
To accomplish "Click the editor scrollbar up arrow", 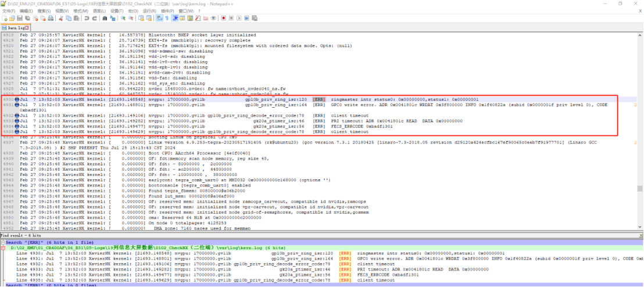I will tap(641, 36).
